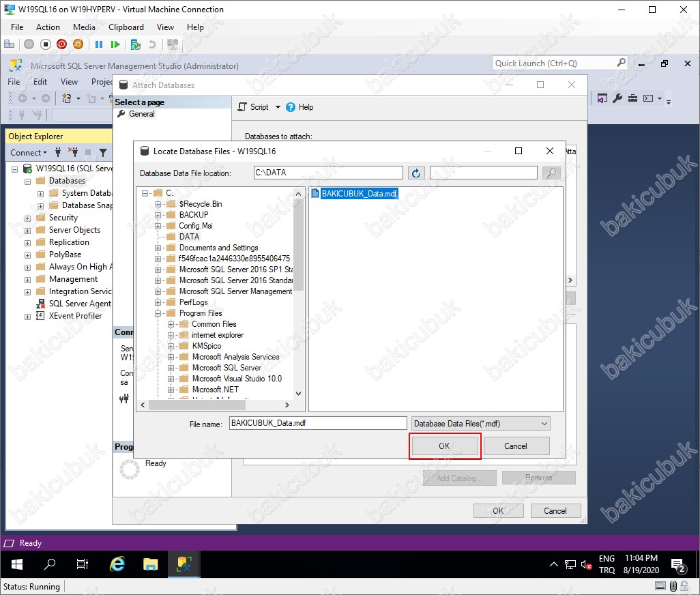Click the Windows Start button

(17, 564)
